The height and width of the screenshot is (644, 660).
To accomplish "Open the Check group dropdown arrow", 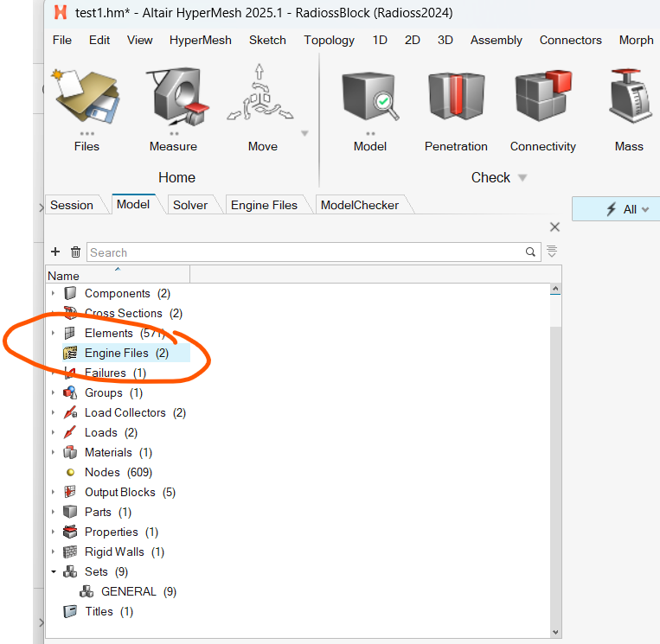I will pos(522,178).
